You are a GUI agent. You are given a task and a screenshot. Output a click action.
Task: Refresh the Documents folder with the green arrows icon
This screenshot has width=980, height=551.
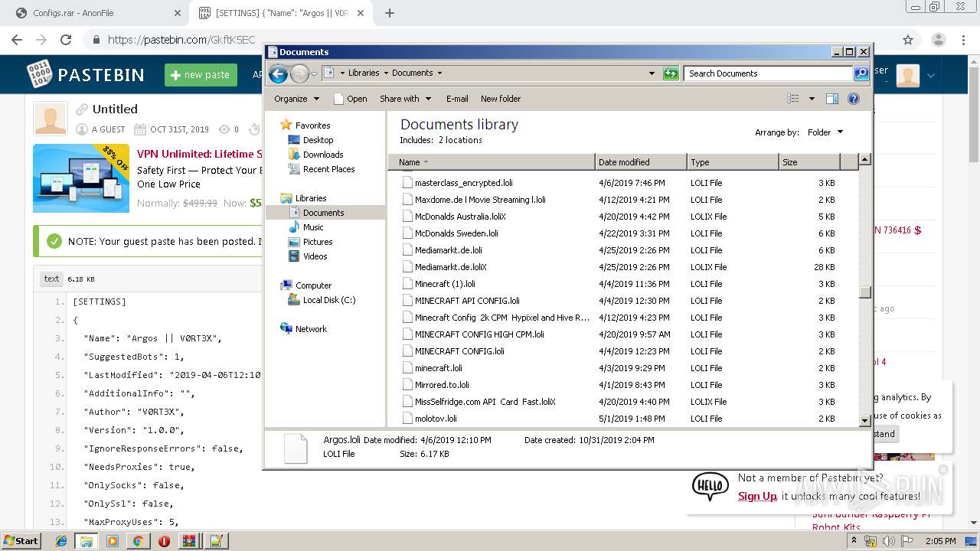[671, 73]
